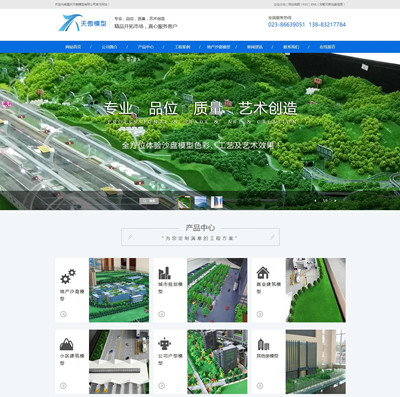Open the 工程案例 navigation item

(x=182, y=47)
